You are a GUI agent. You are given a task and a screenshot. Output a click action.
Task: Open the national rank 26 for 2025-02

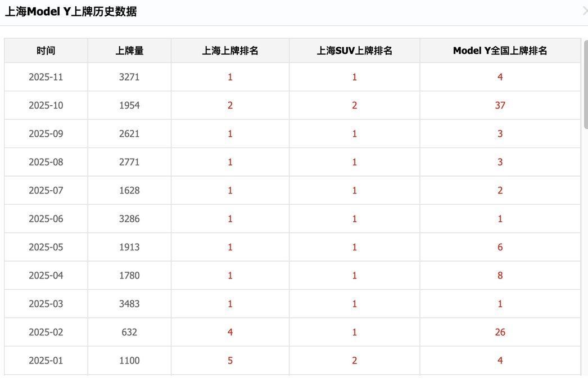[500, 332]
